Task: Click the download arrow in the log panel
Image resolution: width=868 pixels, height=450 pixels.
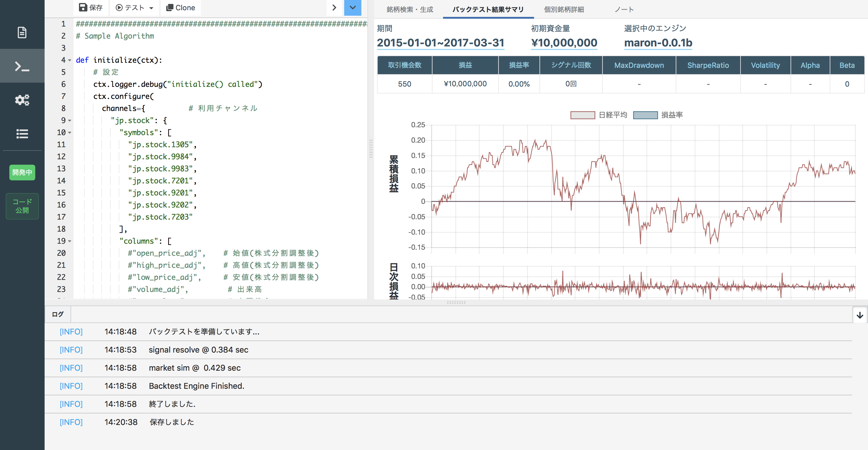Action: tap(860, 315)
